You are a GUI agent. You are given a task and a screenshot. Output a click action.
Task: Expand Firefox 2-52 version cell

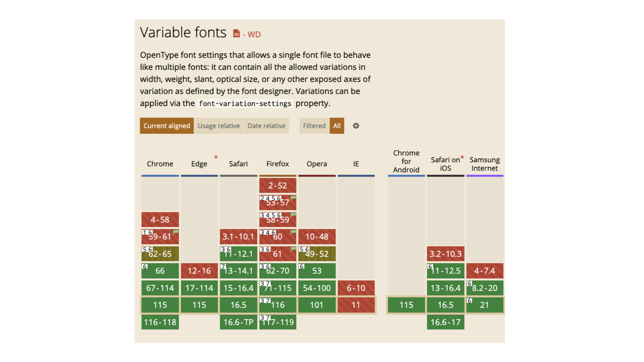(277, 186)
